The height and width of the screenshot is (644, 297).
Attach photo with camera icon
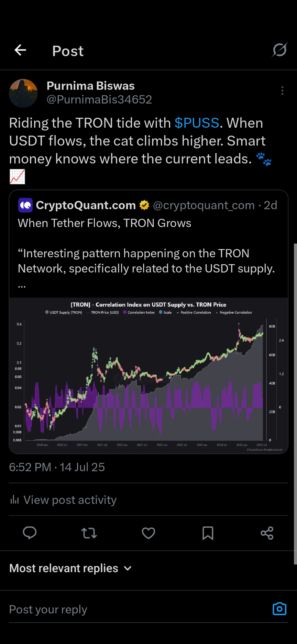click(279, 609)
